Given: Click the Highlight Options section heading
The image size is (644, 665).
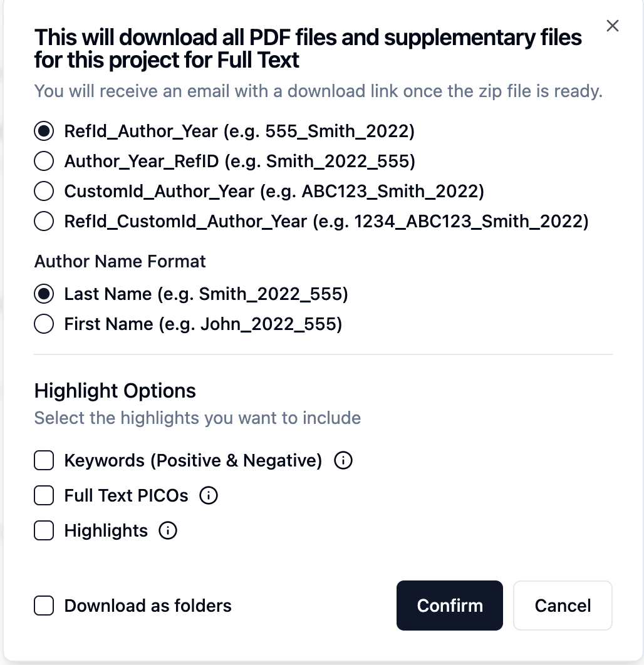Looking at the screenshot, I should [x=115, y=391].
